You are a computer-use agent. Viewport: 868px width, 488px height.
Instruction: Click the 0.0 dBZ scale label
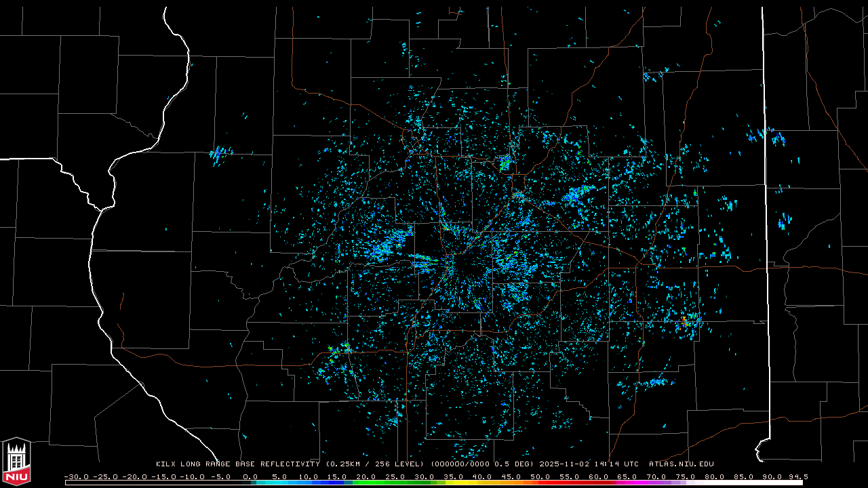250,476
